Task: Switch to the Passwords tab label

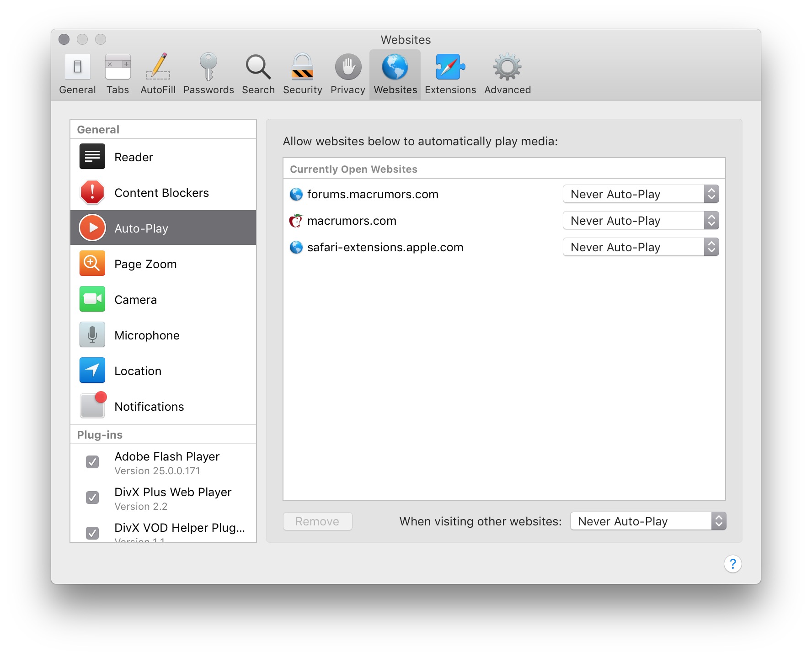Action: tap(208, 90)
